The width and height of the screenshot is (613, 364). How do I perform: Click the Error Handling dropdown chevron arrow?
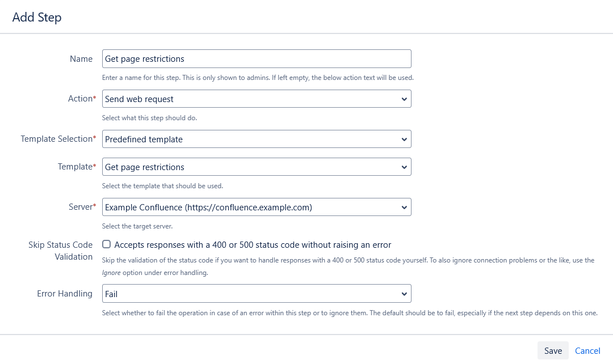404,294
